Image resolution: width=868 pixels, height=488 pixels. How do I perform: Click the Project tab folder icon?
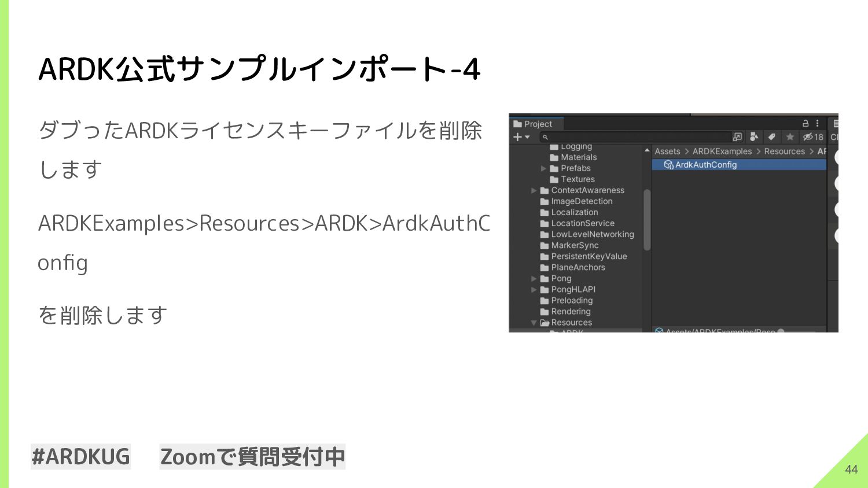coord(517,124)
